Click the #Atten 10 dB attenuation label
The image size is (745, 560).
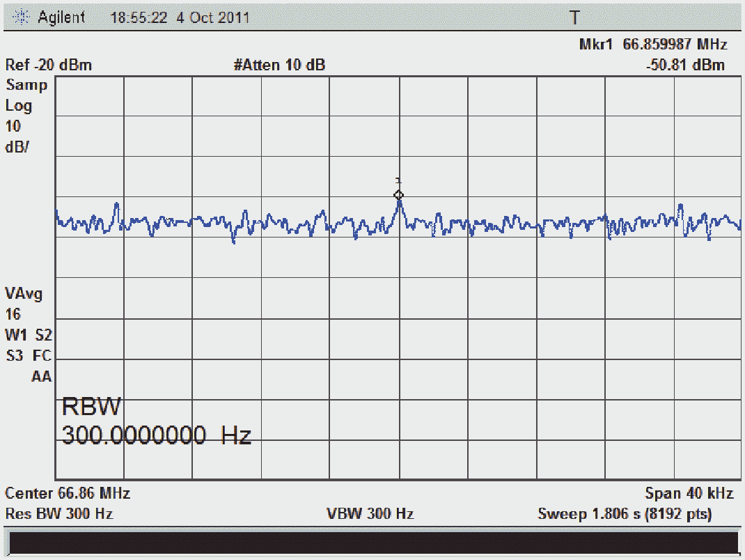pos(279,65)
